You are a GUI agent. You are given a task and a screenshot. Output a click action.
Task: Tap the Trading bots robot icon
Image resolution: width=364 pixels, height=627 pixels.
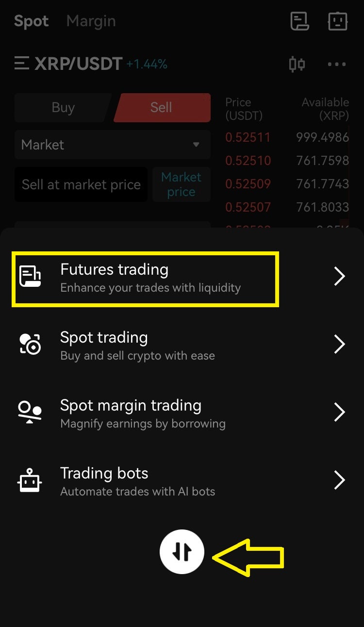coord(30,480)
